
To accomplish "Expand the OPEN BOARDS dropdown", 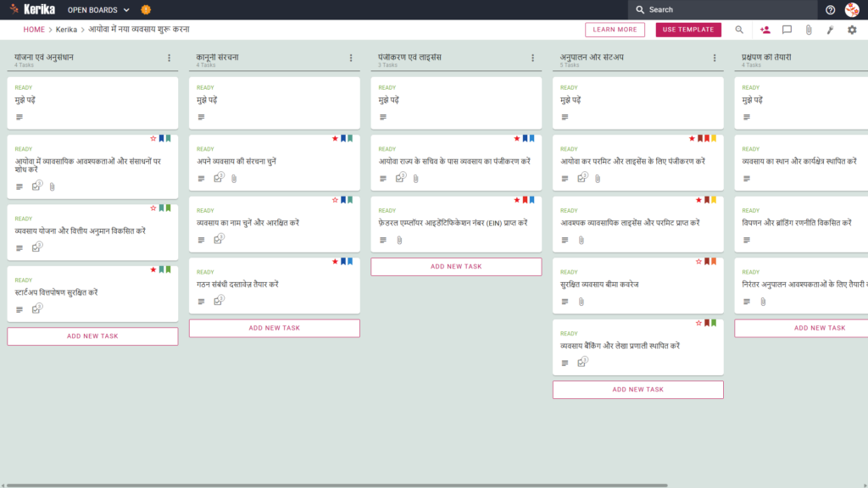I will coord(98,10).
